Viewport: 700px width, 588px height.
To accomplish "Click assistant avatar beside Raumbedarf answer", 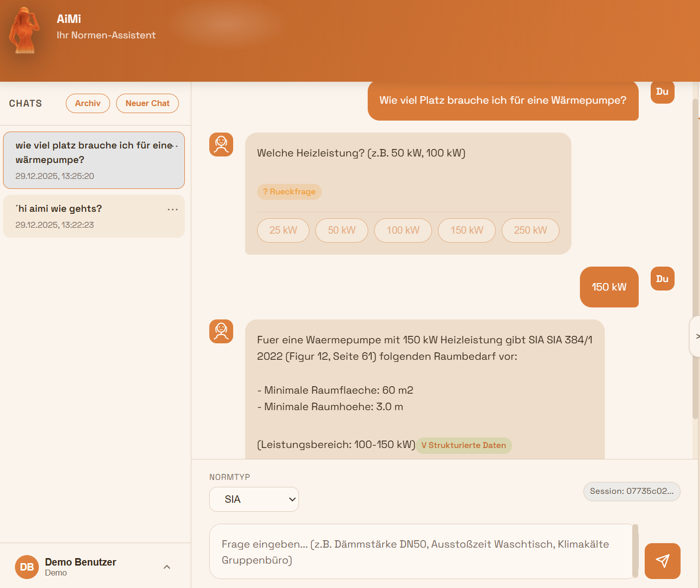I will 221,331.
